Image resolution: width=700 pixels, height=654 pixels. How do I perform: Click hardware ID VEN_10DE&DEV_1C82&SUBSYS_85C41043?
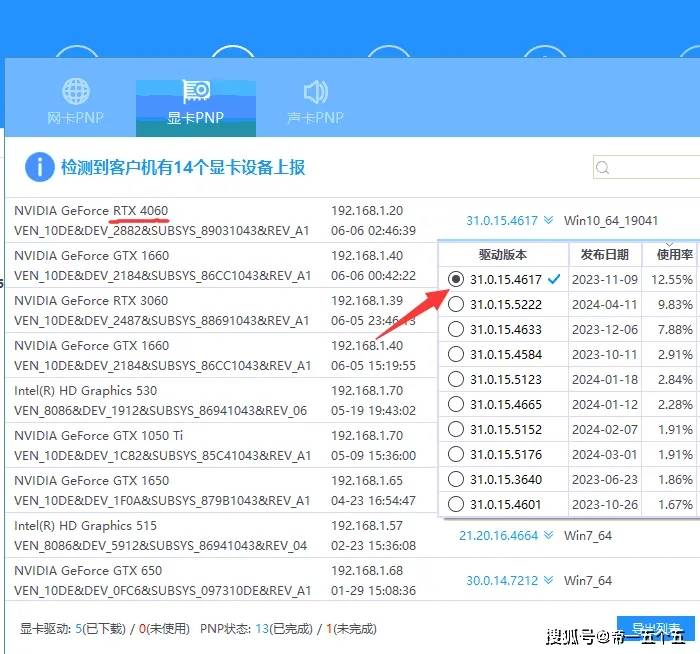coord(162,456)
